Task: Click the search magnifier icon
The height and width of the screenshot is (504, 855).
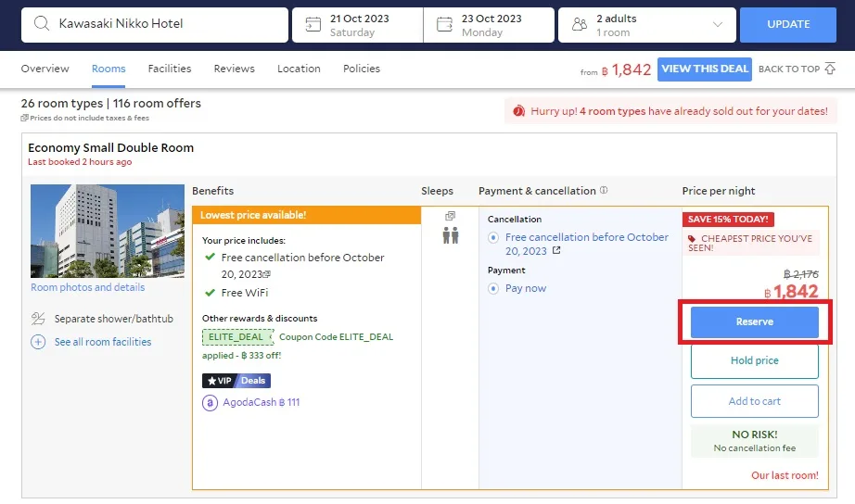Action: click(x=42, y=23)
